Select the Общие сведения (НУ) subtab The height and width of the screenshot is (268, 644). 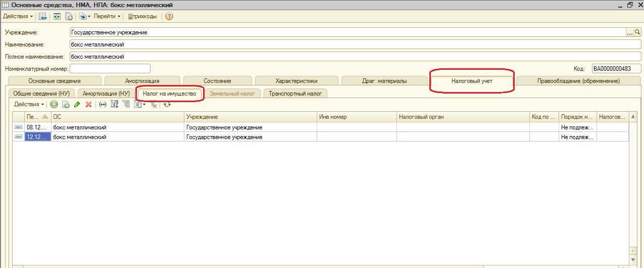click(41, 93)
